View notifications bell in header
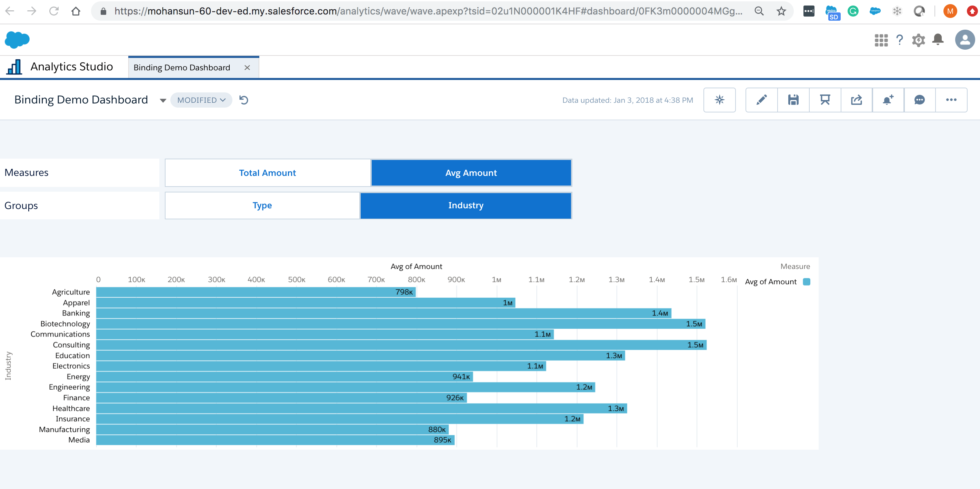Viewport: 980px width, 489px height. pos(938,40)
